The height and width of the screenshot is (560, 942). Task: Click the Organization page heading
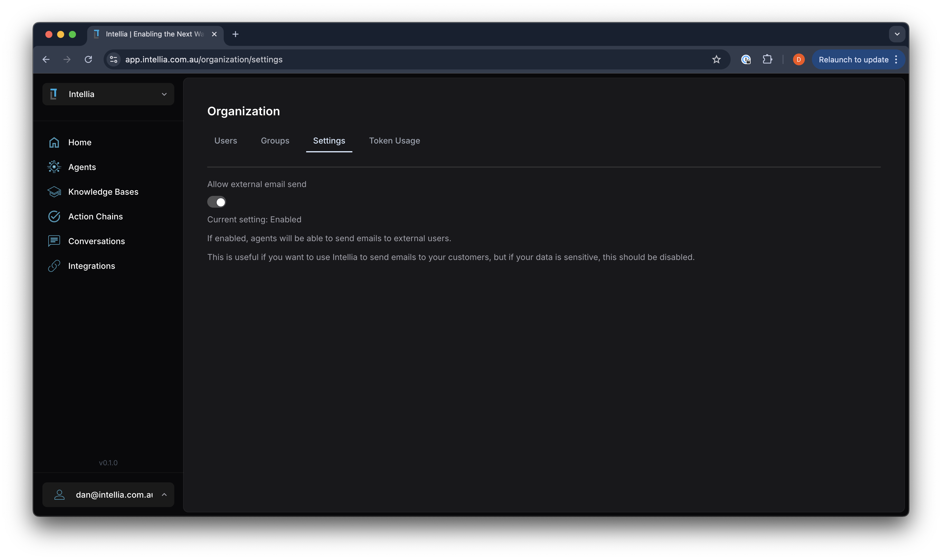(244, 111)
